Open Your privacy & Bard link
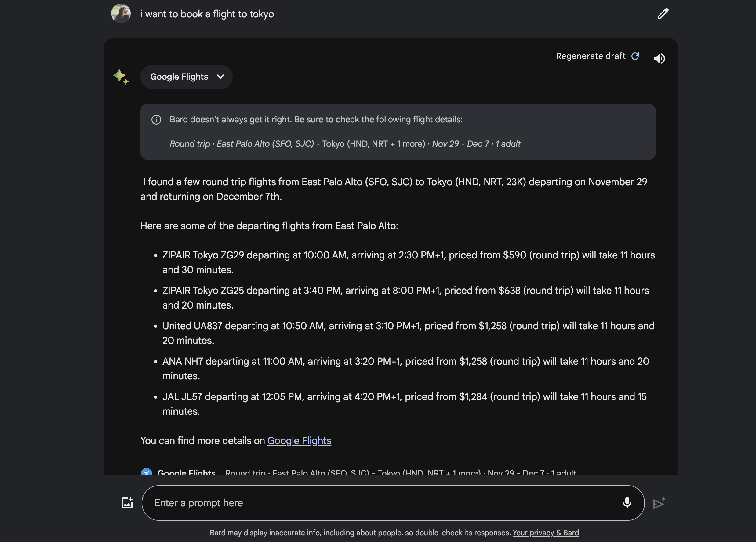Image resolution: width=756 pixels, height=542 pixels. (545, 532)
